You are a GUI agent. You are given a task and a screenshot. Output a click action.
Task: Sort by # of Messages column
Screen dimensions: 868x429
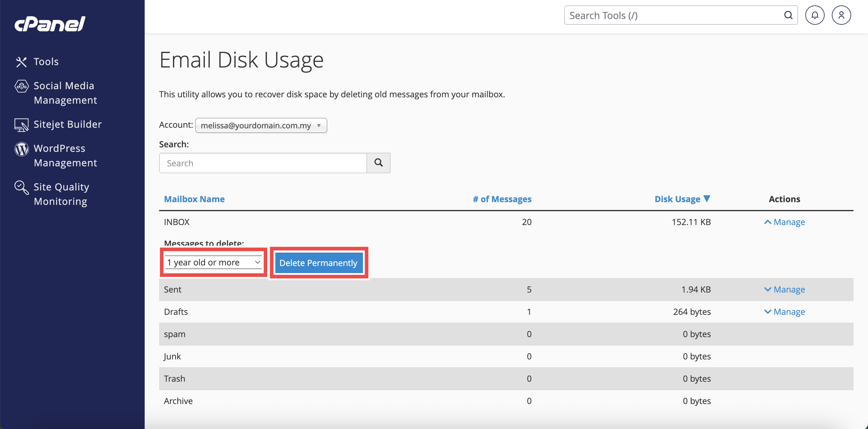[x=502, y=199]
